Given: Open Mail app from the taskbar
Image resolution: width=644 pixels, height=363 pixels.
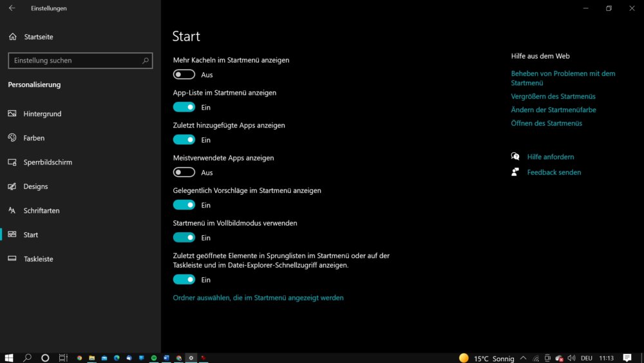Looking at the screenshot, I should (104, 358).
